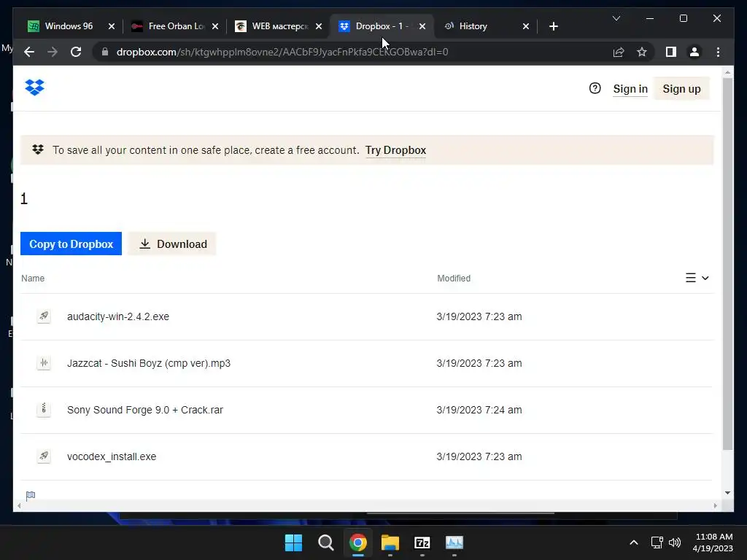Screen dimensions: 747x560
Task: Open Chrome's three-dot menu
Action: click(x=718, y=52)
